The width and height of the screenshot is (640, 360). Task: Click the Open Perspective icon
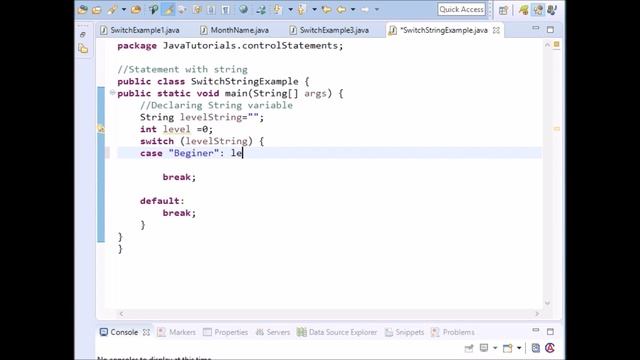pyautogui.click(x=503, y=11)
